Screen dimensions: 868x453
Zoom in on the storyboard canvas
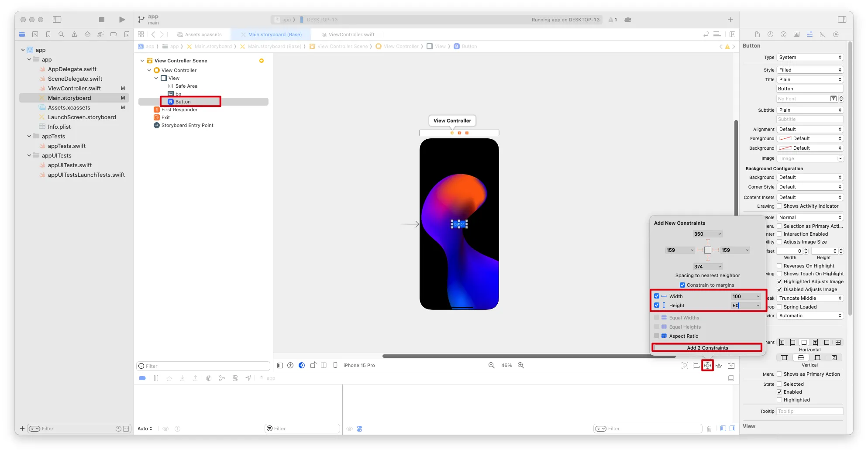521,366
